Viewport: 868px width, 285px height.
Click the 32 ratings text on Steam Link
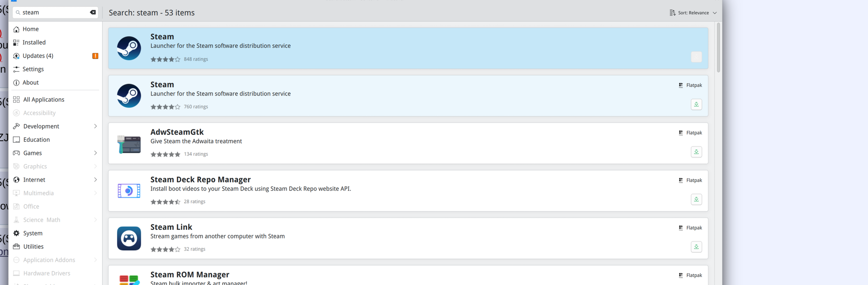click(194, 249)
